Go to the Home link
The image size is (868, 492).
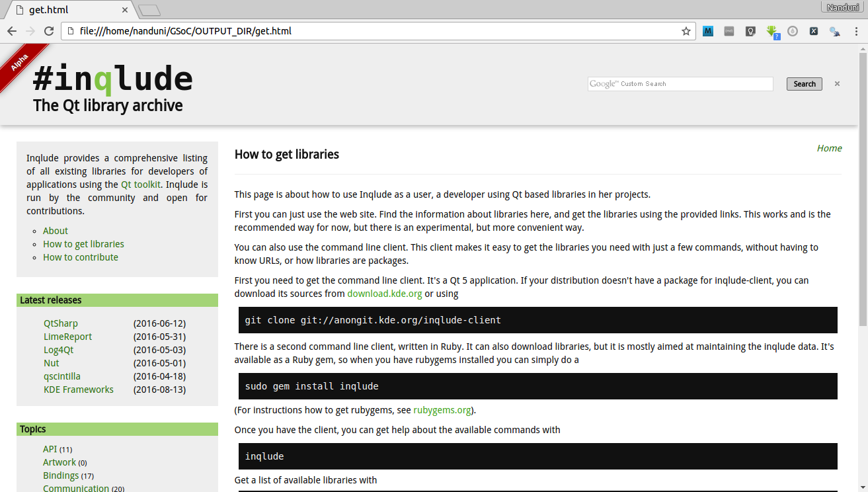coord(829,148)
